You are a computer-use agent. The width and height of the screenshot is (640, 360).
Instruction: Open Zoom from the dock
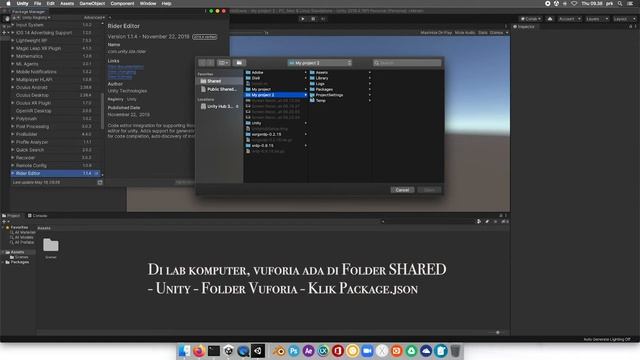367,351
